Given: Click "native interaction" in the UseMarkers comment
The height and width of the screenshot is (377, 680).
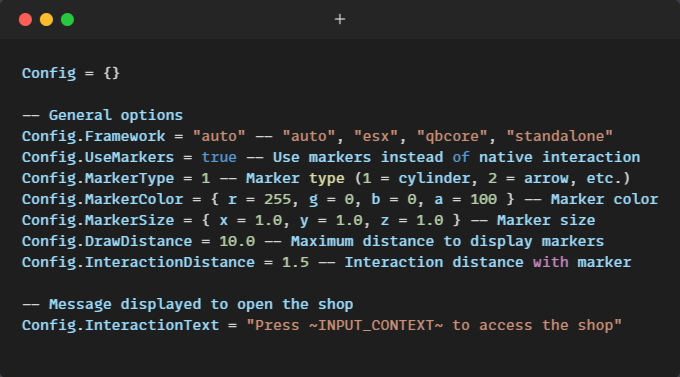Looking at the screenshot, I should tap(559, 157).
